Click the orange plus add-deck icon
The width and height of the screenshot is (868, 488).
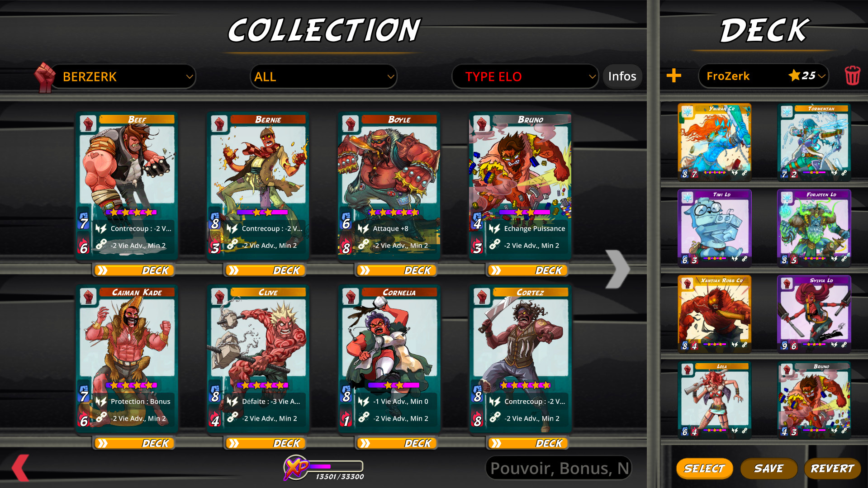pos(674,76)
